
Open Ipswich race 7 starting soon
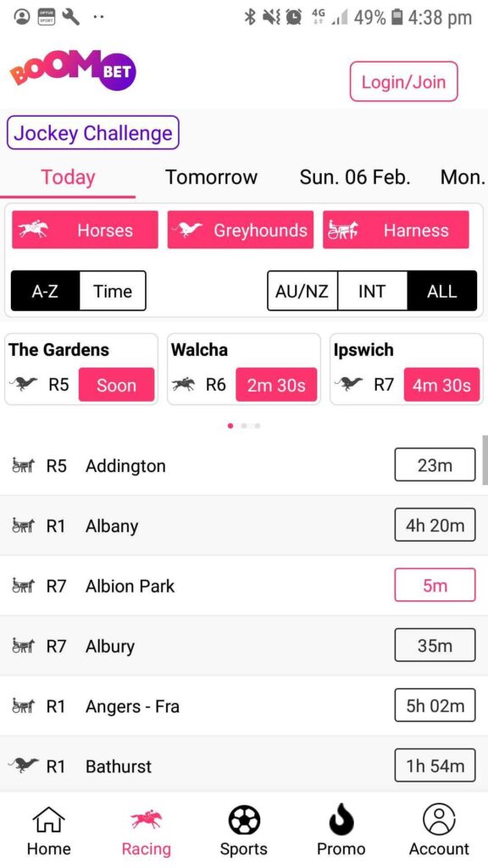tap(407, 369)
